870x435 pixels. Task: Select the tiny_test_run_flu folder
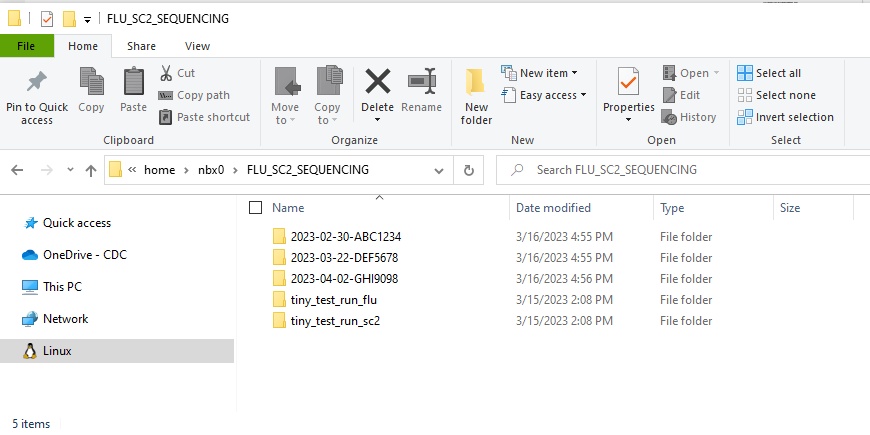point(333,300)
